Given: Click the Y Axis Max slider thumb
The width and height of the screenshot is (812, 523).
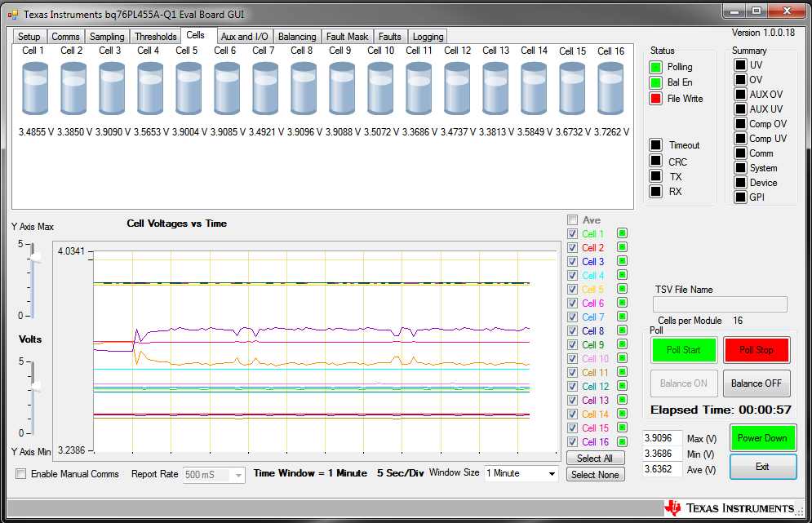Looking at the screenshot, I should click(35, 257).
